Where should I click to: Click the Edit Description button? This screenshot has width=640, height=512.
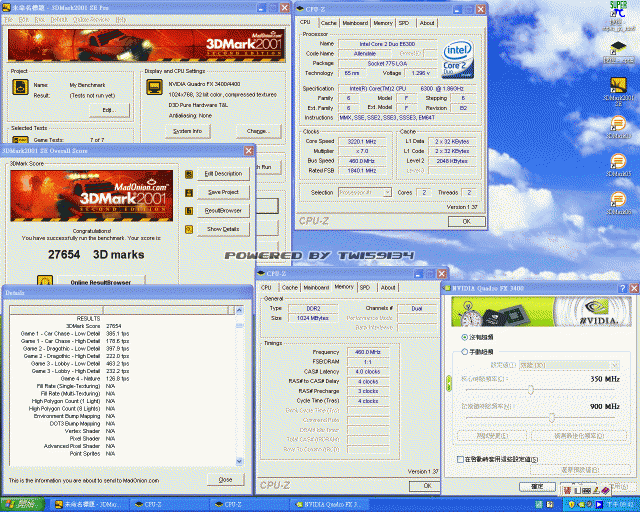click(223, 174)
